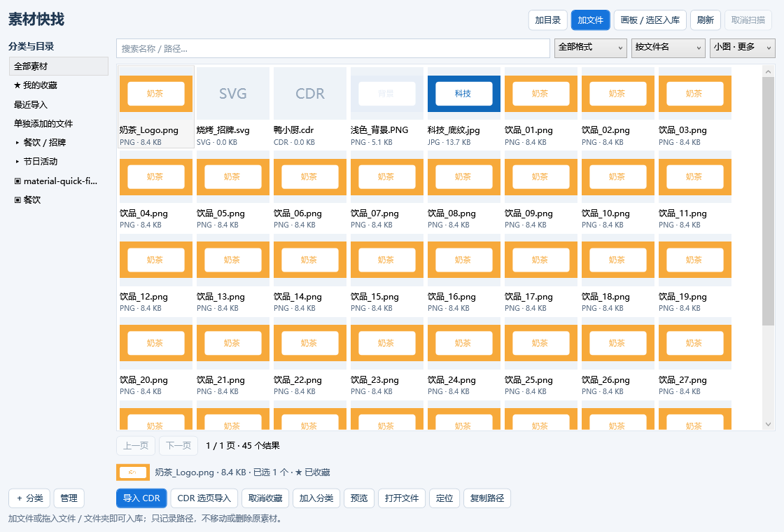Click the 加文件 button
The image size is (784, 532).
(x=591, y=20)
